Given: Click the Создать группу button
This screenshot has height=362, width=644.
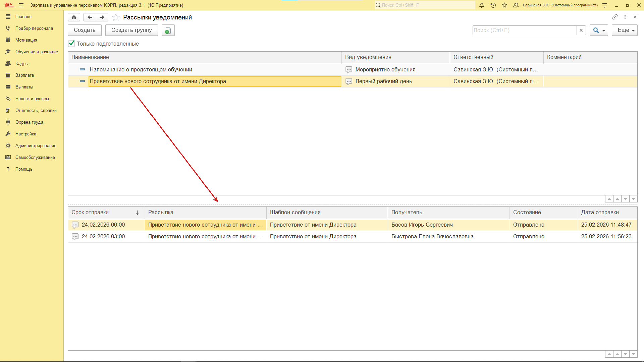Looking at the screenshot, I should [131, 31].
